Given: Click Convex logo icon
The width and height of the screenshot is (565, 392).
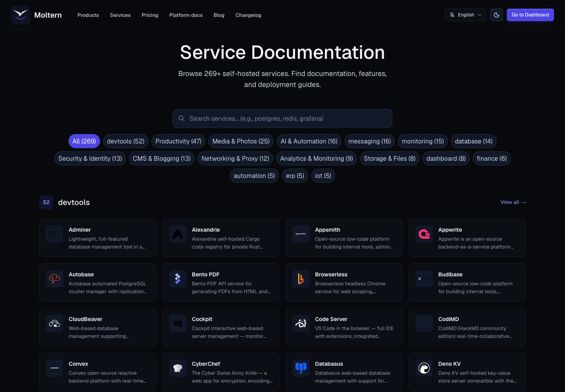Looking at the screenshot, I should [55, 368].
